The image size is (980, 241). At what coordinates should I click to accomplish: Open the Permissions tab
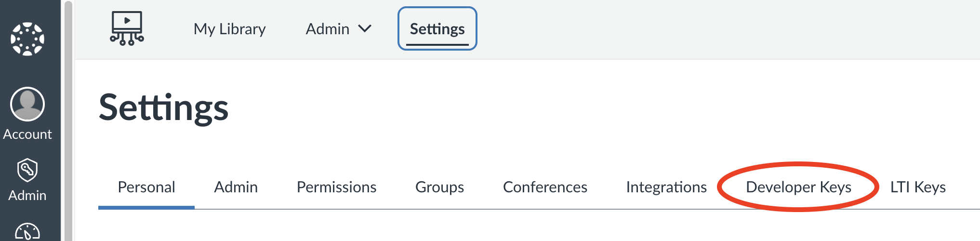pyautogui.click(x=337, y=187)
